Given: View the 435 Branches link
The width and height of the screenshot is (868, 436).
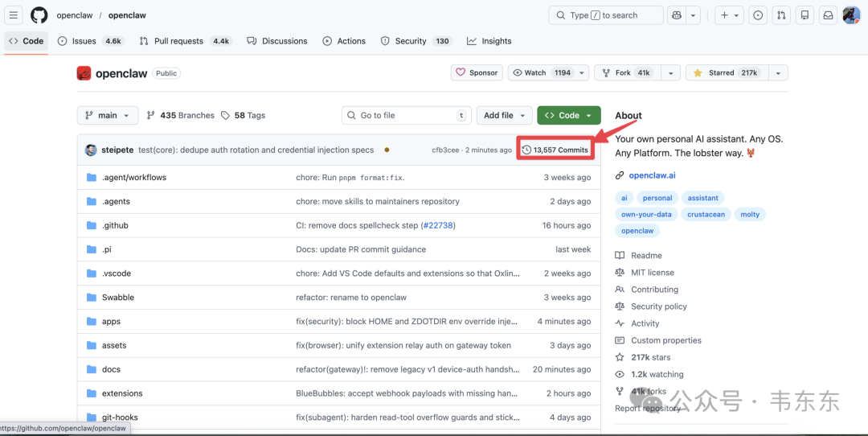Looking at the screenshot, I should (x=181, y=115).
